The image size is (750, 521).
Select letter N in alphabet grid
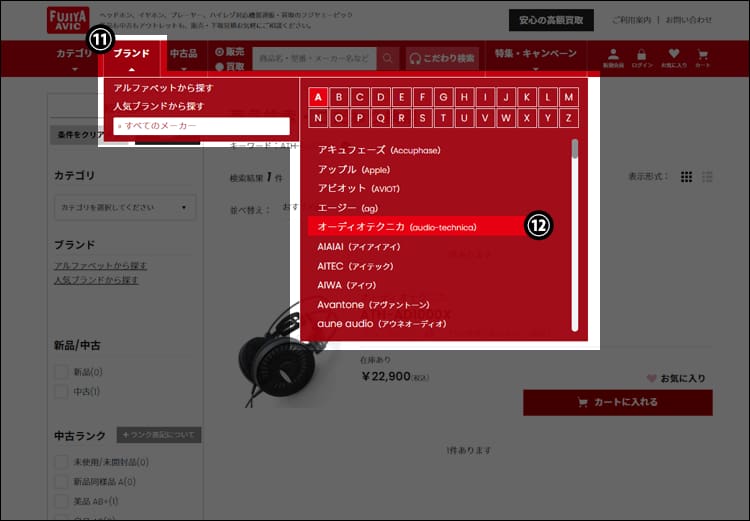pos(318,118)
